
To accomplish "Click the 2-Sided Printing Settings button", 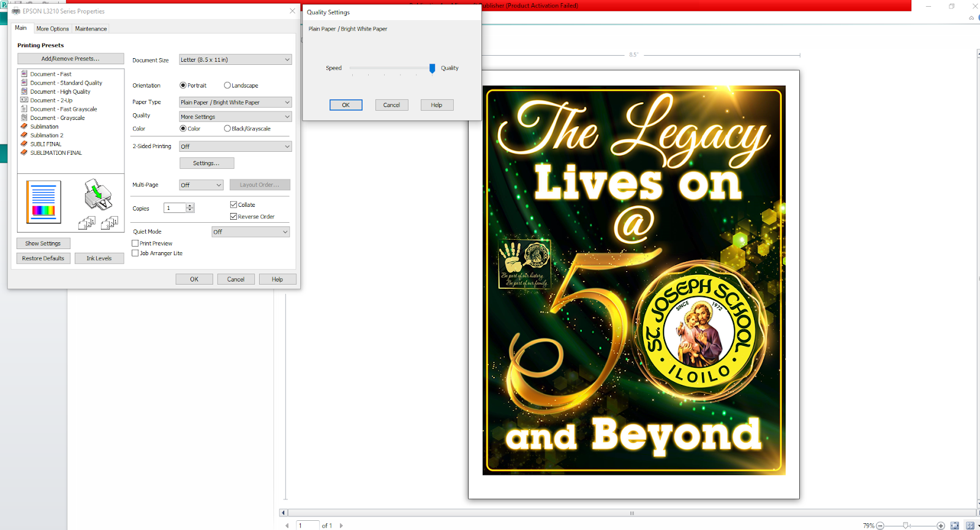I will 206,163.
